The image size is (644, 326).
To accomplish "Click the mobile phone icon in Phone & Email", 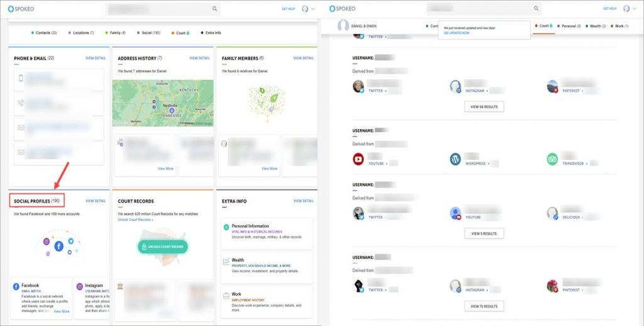I will [21, 78].
